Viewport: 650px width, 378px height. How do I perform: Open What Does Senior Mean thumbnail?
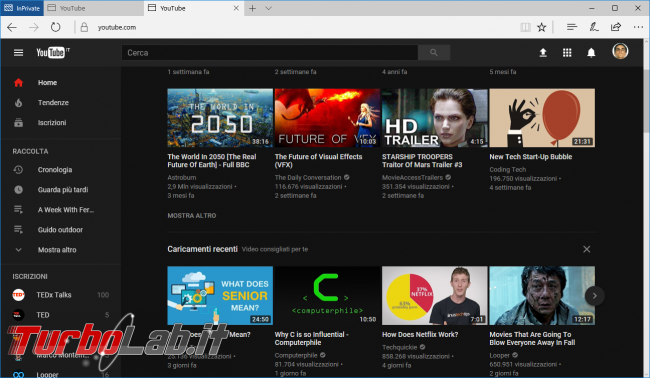220,296
